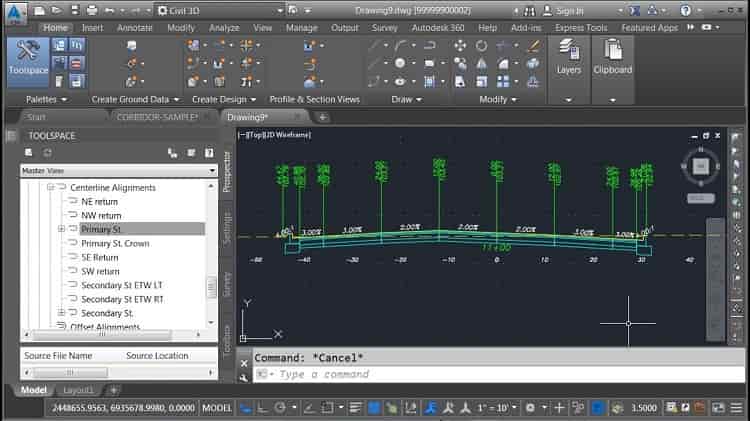Switch to the Insert ribbon tab
The height and width of the screenshot is (421, 750).
click(x=92, y=28)
